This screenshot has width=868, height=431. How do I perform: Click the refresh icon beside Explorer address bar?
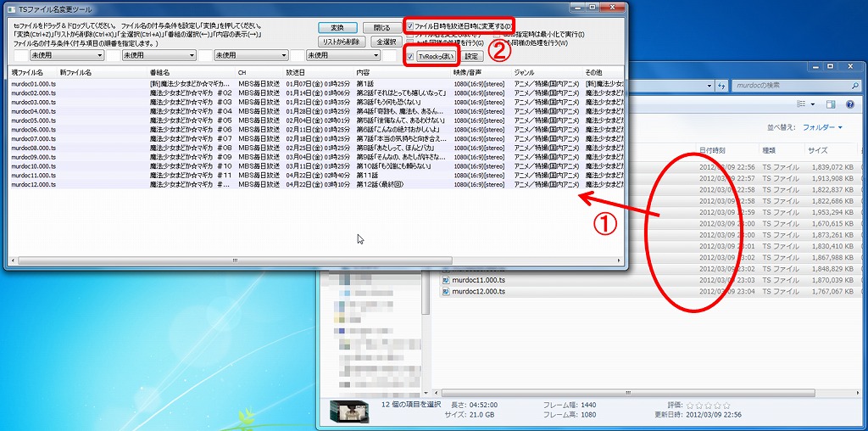(721, 86)
